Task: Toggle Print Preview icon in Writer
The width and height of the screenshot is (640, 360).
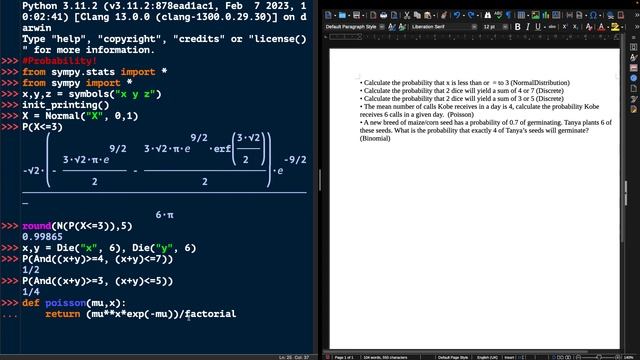Action: (394, 16)
